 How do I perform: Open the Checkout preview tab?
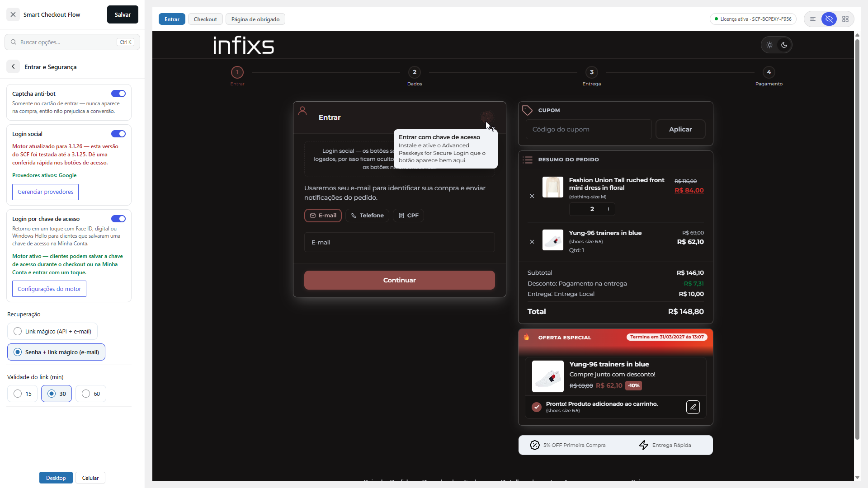[205, 19]
